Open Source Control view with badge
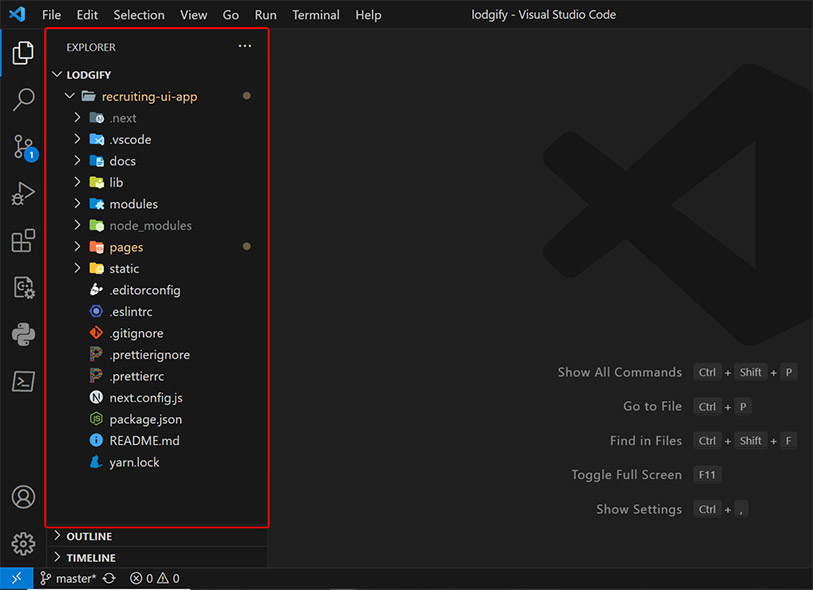 pos(22,147)
